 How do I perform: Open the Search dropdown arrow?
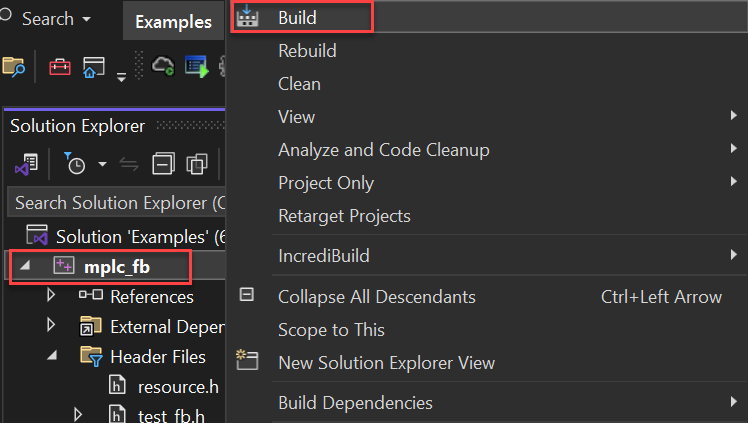coord(86,20)
